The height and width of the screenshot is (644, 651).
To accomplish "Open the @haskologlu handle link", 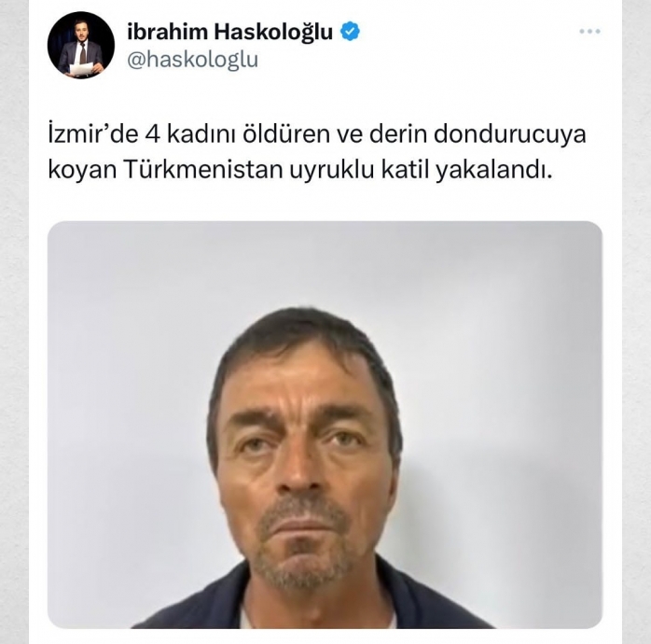I will pyautogui.click(x=193, y=61).
